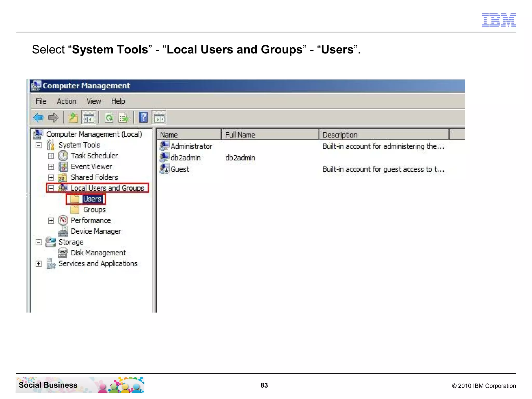Viewport: 532px width, 399px height.
Task: Select Shared Folders in the tree
Action: 94,177
